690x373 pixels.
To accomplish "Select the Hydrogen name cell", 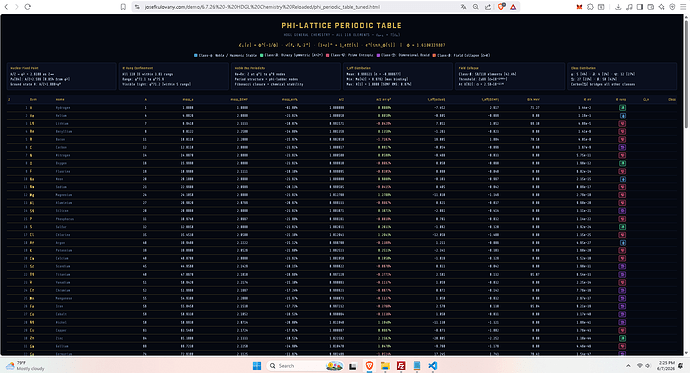I will click(63, 107).
